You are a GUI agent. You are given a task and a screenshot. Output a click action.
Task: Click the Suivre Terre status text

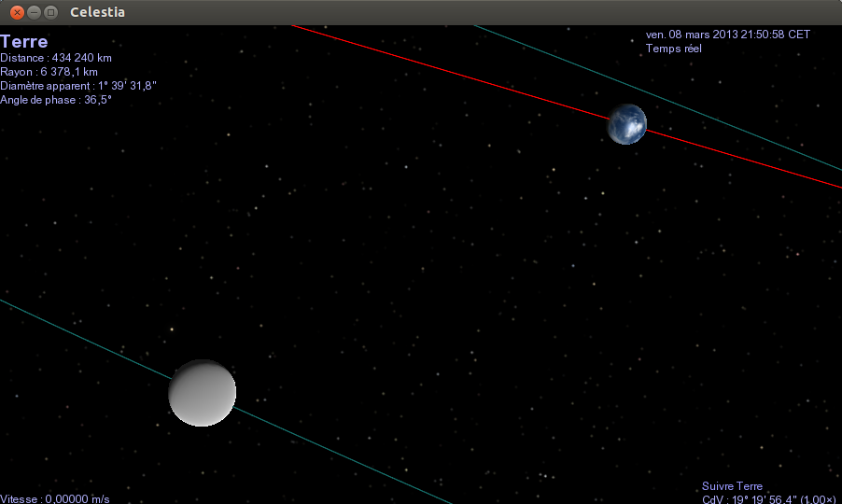coord(732,486)
